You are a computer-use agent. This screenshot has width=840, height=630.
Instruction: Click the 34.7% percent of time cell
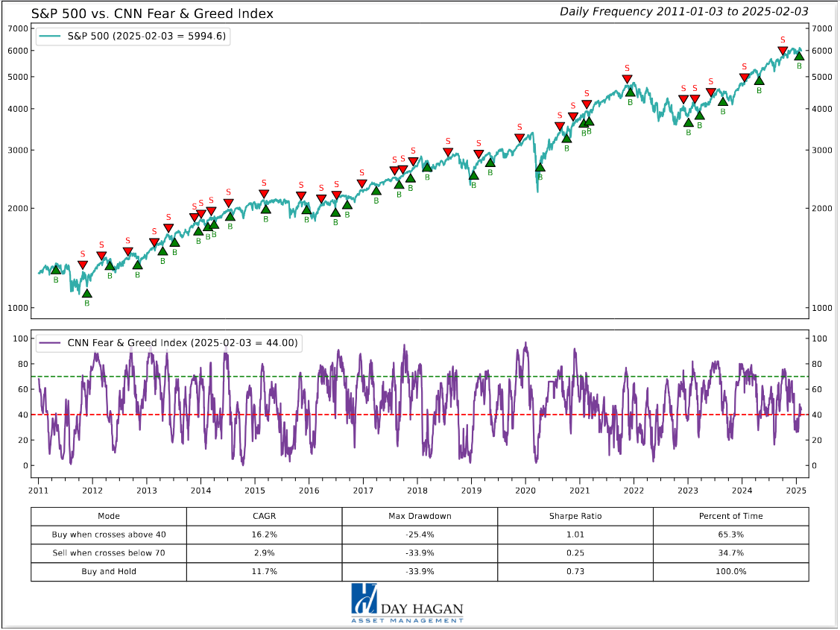(730, 553)
